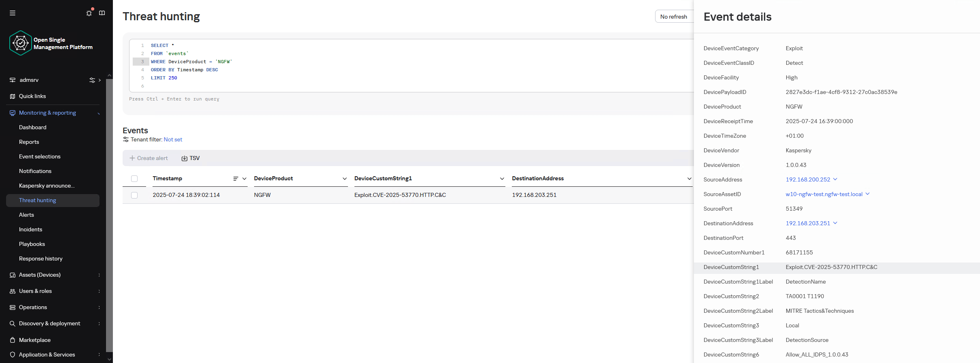
Task: Click the Users & roles icon
Action: (x=13, y=291)
